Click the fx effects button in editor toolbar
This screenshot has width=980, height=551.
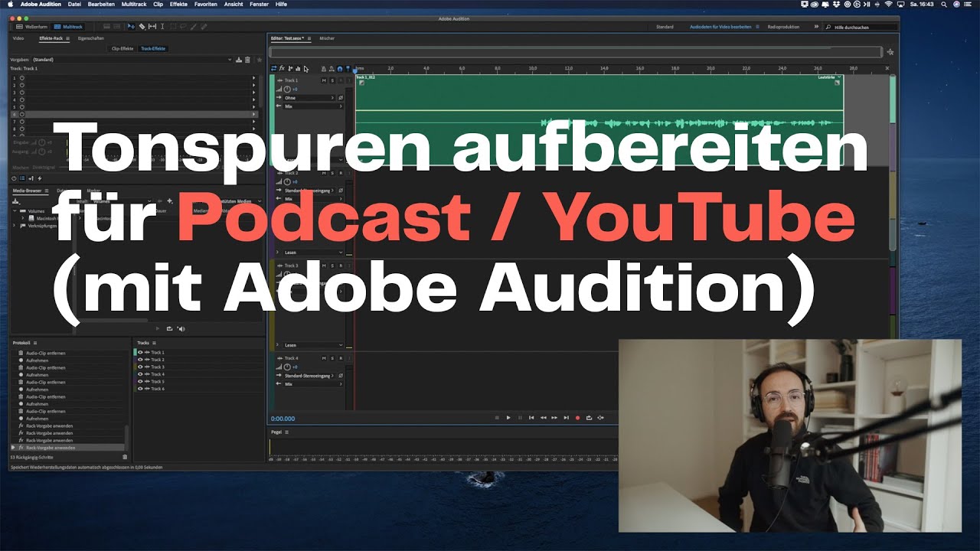point(282,69)
